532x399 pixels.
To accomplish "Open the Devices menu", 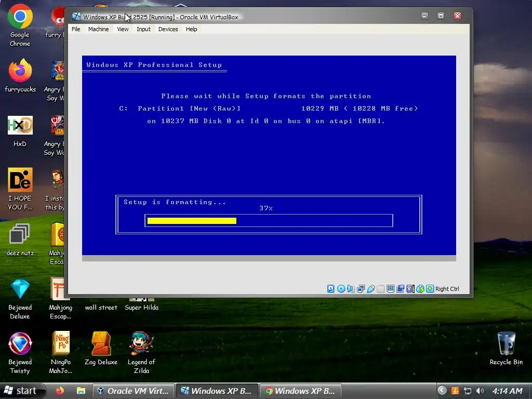I will pyautogui.click(x=168, y=29).
